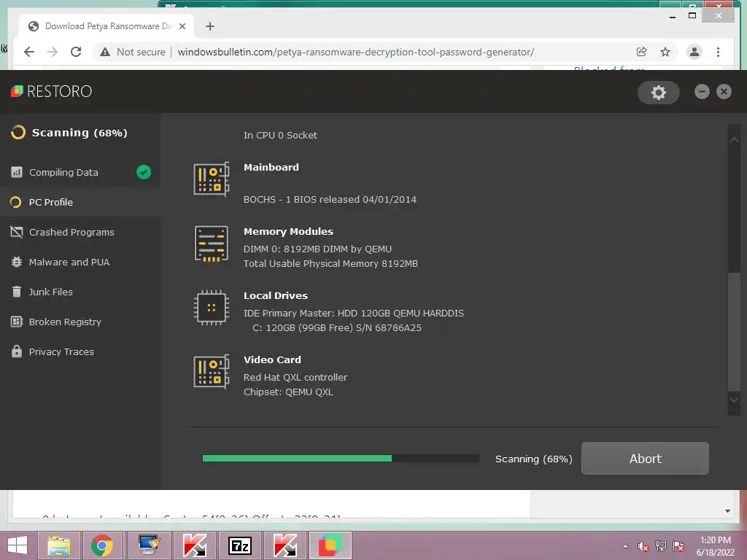Select PC Profile in sidebar
The width and height of the screenshot is (747, 560).
click(x=80, y=202)
